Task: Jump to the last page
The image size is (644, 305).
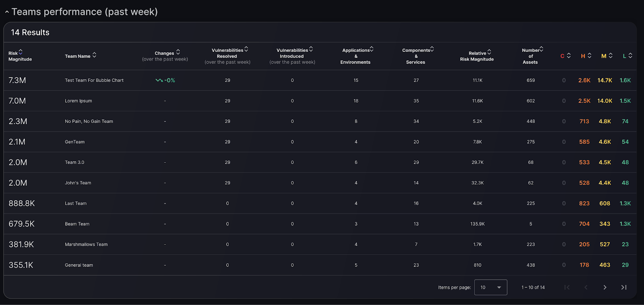Action: (624, 287)
